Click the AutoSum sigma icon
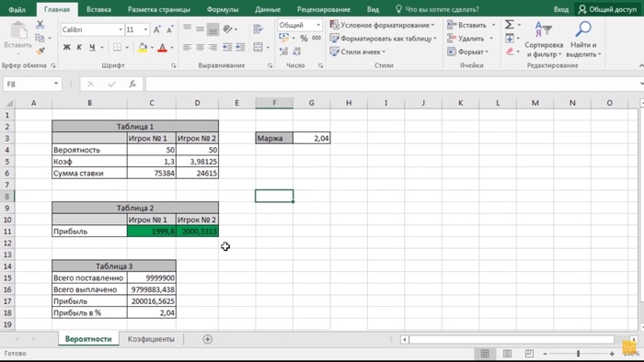 pos(510,25)
